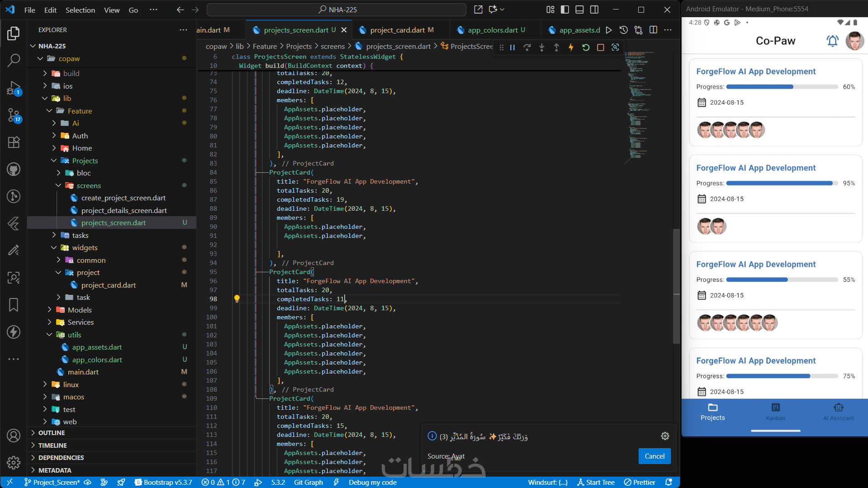This screenshot has height=488, width=868.
Task: Collapse the widgets folder
Action: click(85, 247)
